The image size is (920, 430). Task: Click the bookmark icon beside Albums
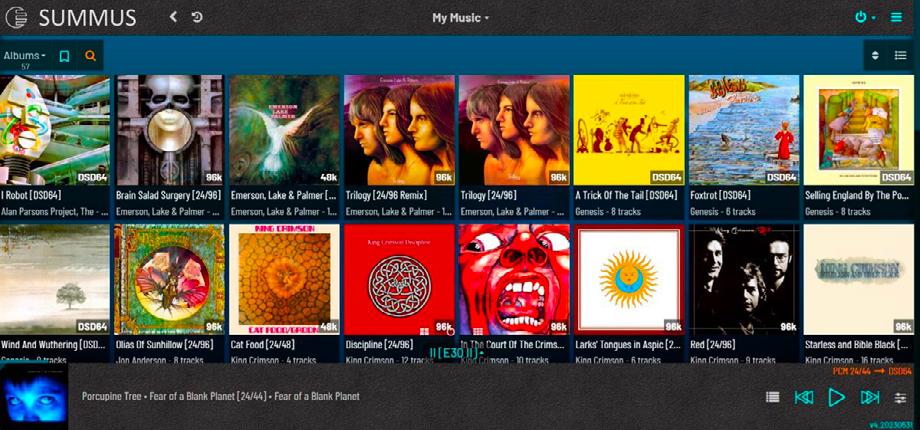(65, 56)
